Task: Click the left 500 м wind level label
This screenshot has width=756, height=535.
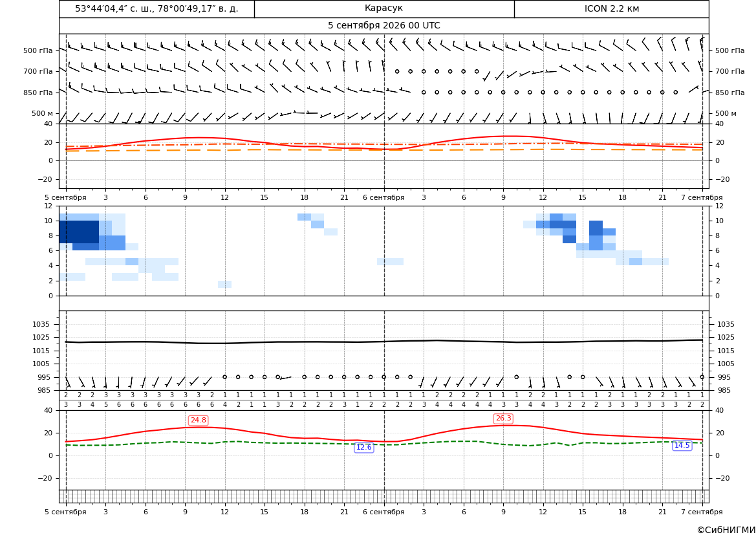Action: click(42, 113)
